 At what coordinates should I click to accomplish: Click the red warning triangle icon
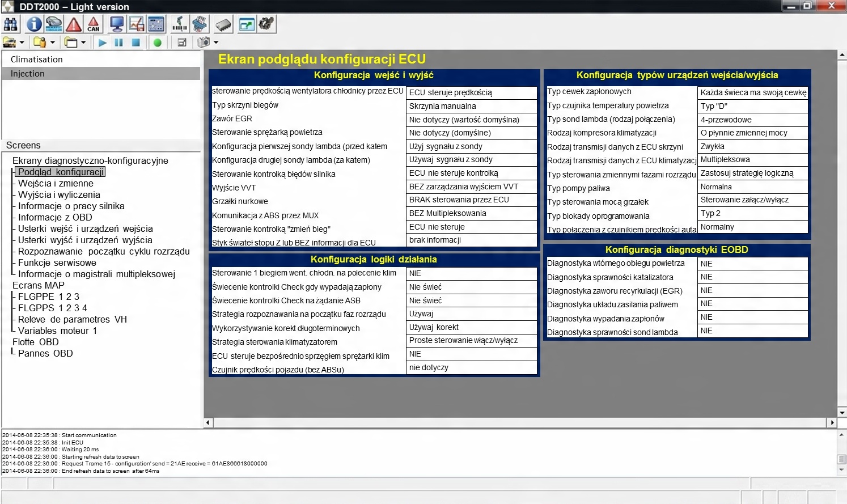(x=73, y=24)
